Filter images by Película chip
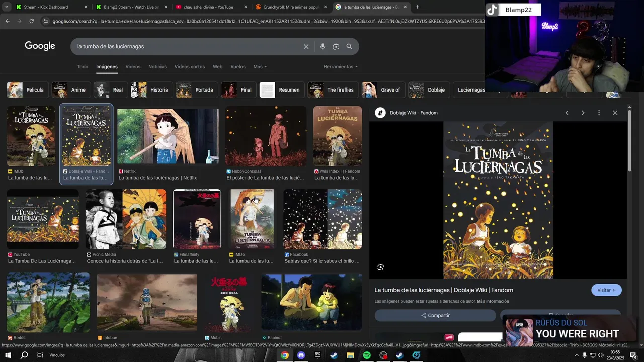This screenshot has width=644, height=362. (28, 90)
